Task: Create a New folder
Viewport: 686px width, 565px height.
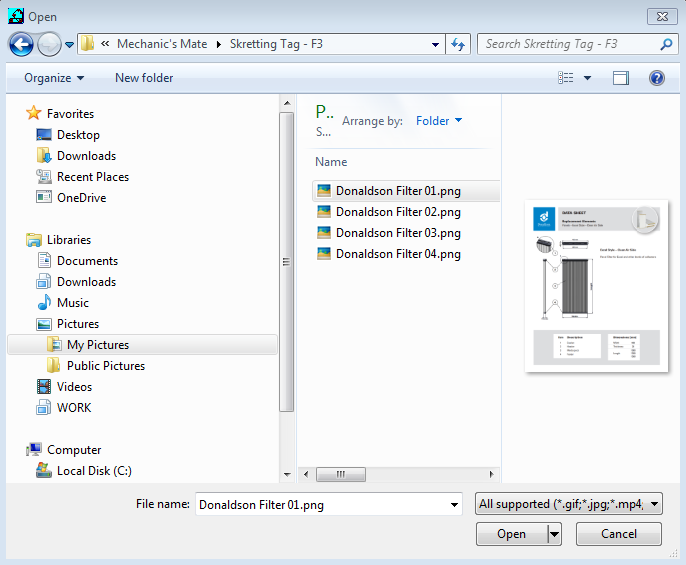Action: (x=144, y=78)
